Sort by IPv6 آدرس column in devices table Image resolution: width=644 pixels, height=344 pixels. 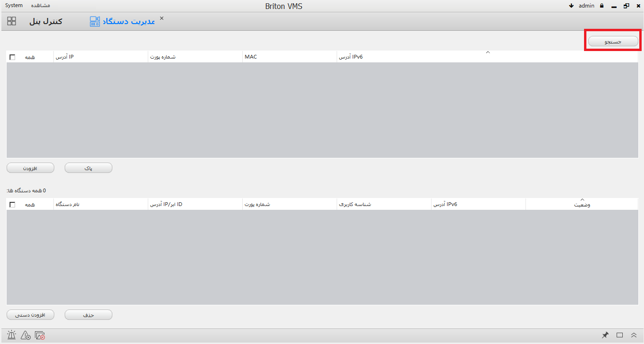(478, 204)
